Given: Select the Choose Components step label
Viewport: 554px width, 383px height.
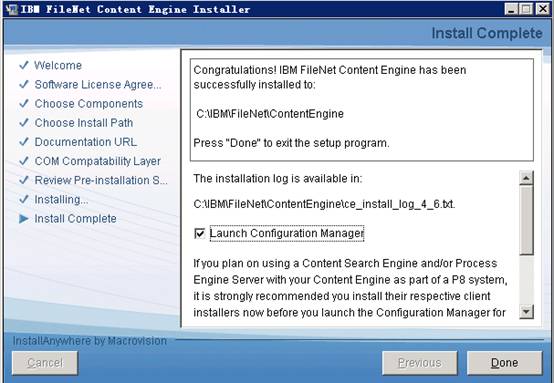Looking at the screenshot, I should 89,104.
